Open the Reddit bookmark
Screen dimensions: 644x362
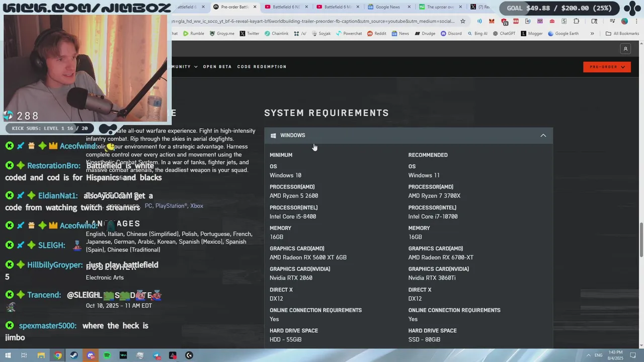click(x=377, y=34)
